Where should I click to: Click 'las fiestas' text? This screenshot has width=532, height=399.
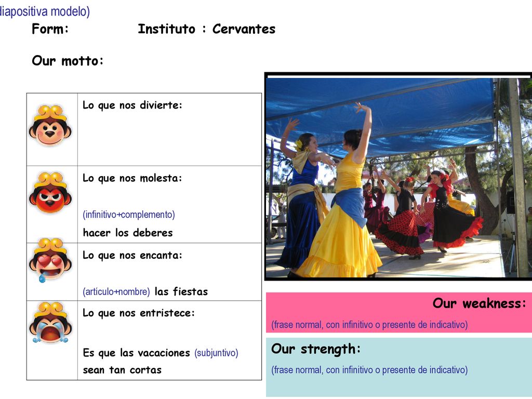181,292
